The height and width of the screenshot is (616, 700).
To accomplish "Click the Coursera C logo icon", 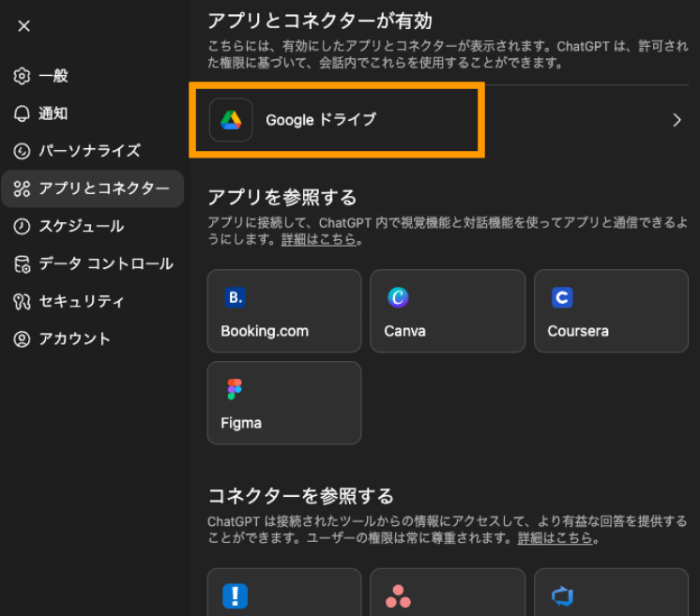I will pos(562,297).
